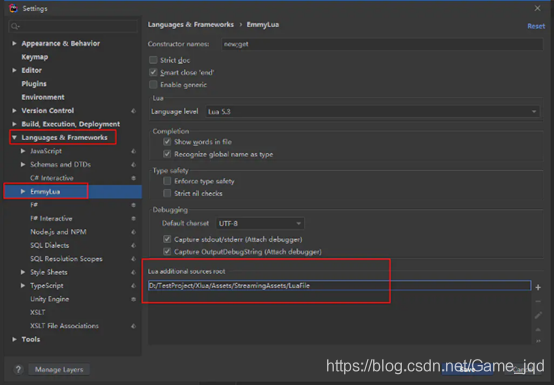
Task: Click the settings search magnifier icon
Action: 15,26
